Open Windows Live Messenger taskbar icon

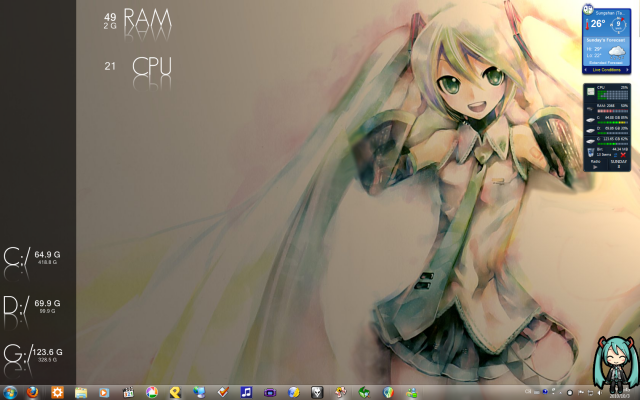pyautogui.click(x=412, y=393)
